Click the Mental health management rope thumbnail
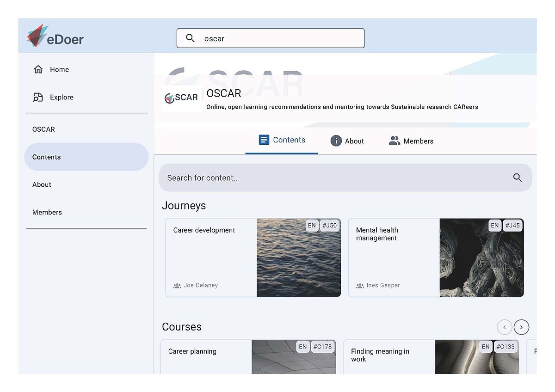Screen dimensions: 555x392 pyautogui.click(x=481, y=257)
